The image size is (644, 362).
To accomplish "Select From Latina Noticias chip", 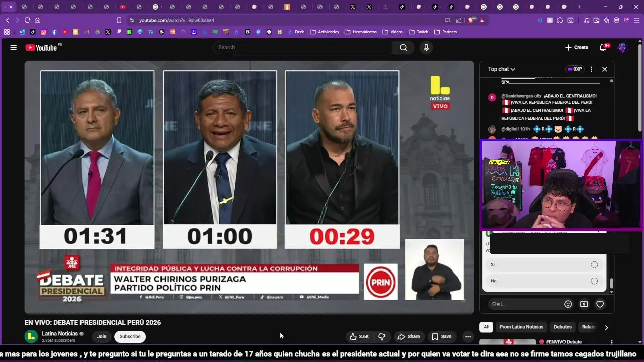I will (521, 327).
